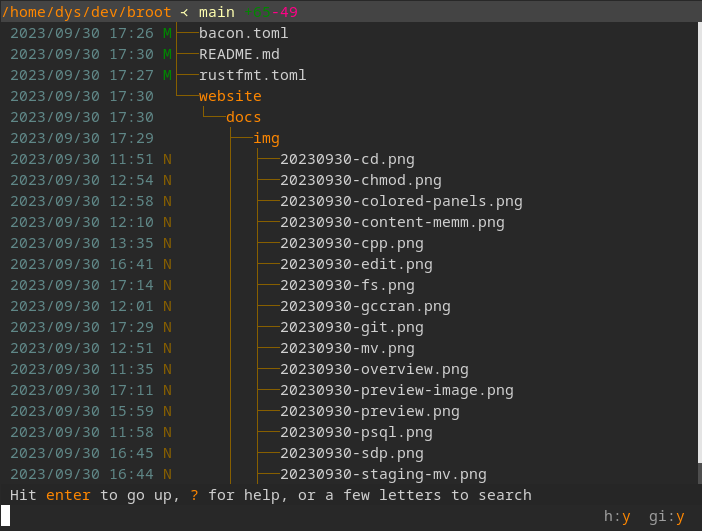Select 20230930-preview-image.png
The width and height of the screenshot is (702, 531).
pyautogui.click(x=397, y=391)
